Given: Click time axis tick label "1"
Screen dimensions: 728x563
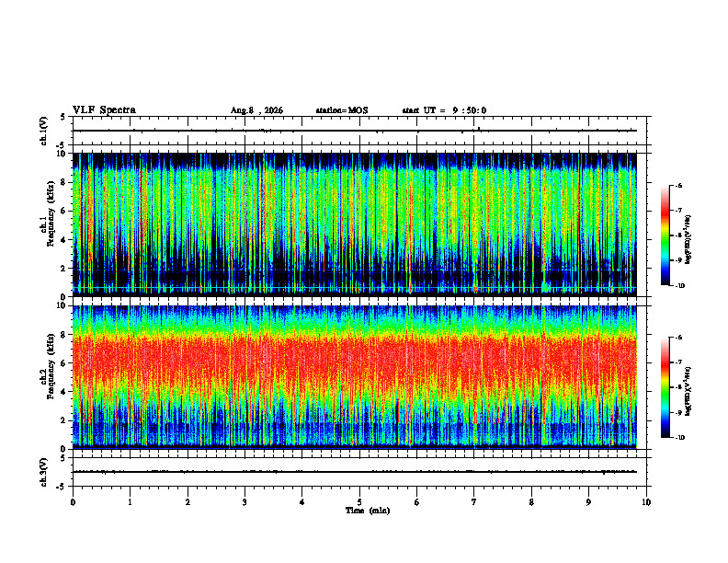Looking at the screenshot, I should [x=130, y=502].
